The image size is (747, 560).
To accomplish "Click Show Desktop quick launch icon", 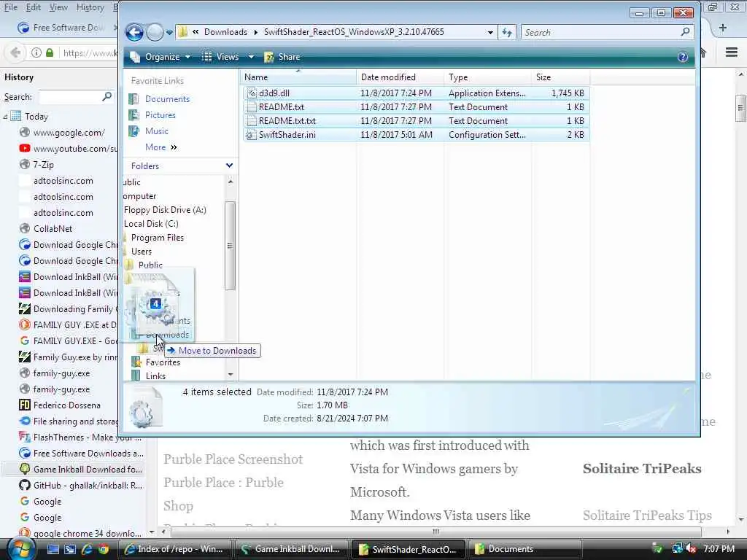I will [x=53, y=550].
